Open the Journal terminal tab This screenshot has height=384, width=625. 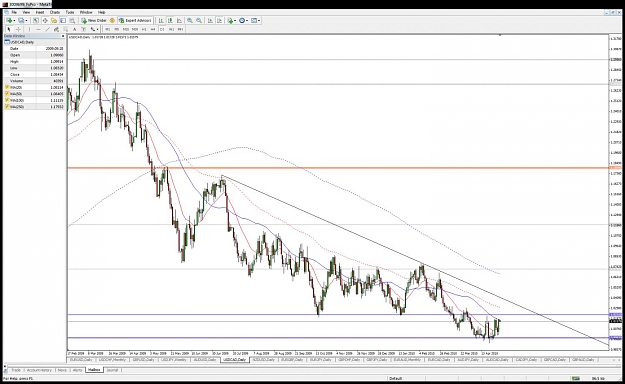(x=112, y=370)
